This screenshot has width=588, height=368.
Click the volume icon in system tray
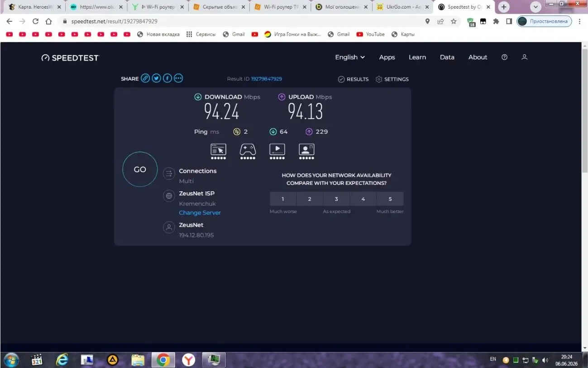click(545, 360)
